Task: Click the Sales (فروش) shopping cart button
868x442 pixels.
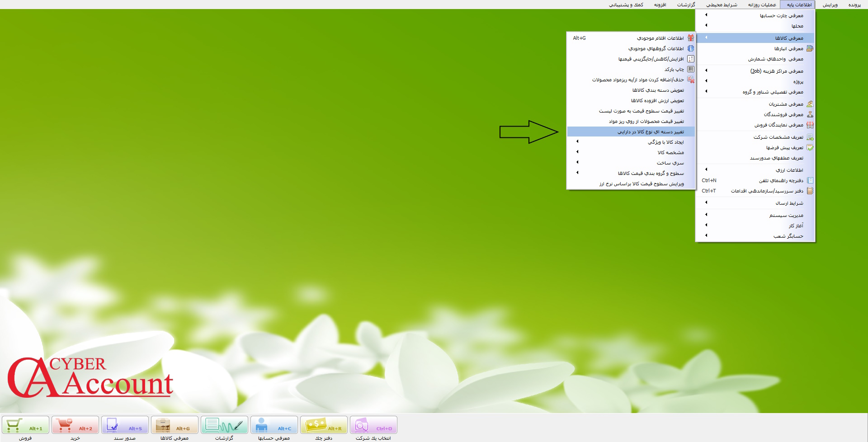Action: pyautogui.click(x=25, y=425)
